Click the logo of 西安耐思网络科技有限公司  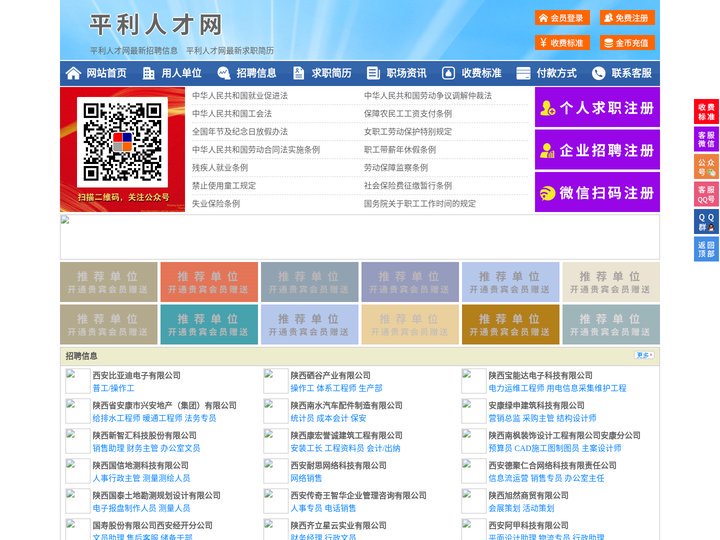[x=276, y=471]
